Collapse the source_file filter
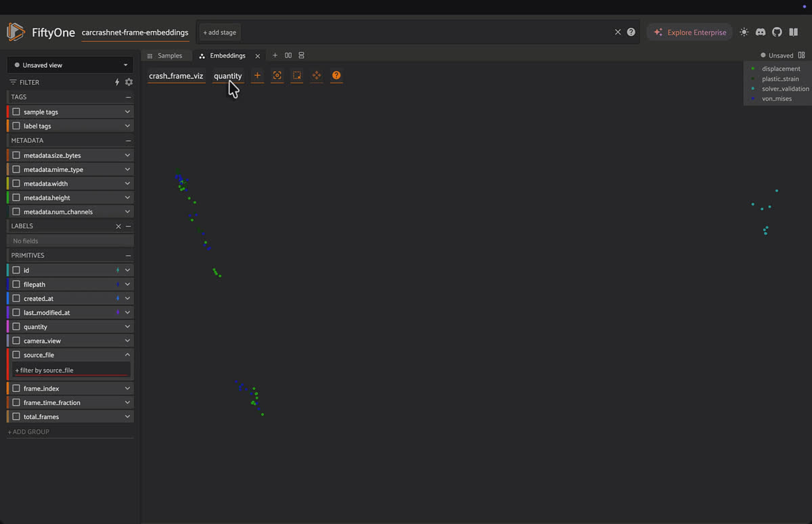The width and height of the screenshot is (812, 524). tap(127, 355)
